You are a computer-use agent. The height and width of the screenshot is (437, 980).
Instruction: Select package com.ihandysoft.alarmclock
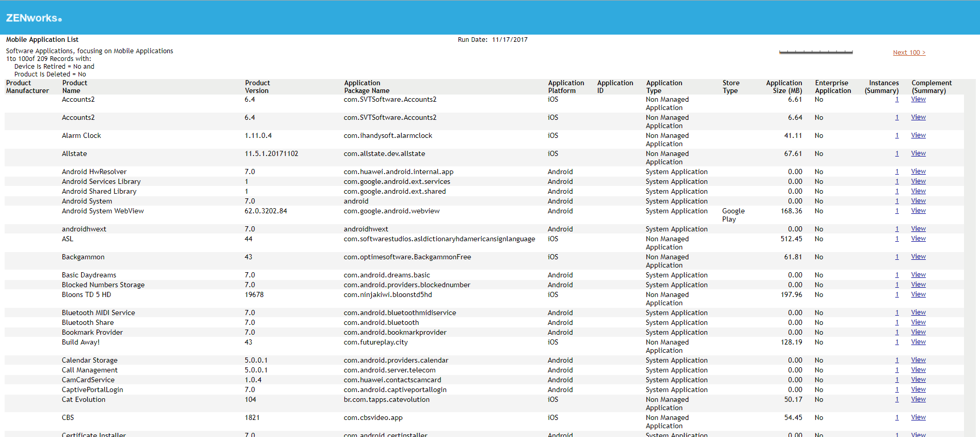pos(388,136)
